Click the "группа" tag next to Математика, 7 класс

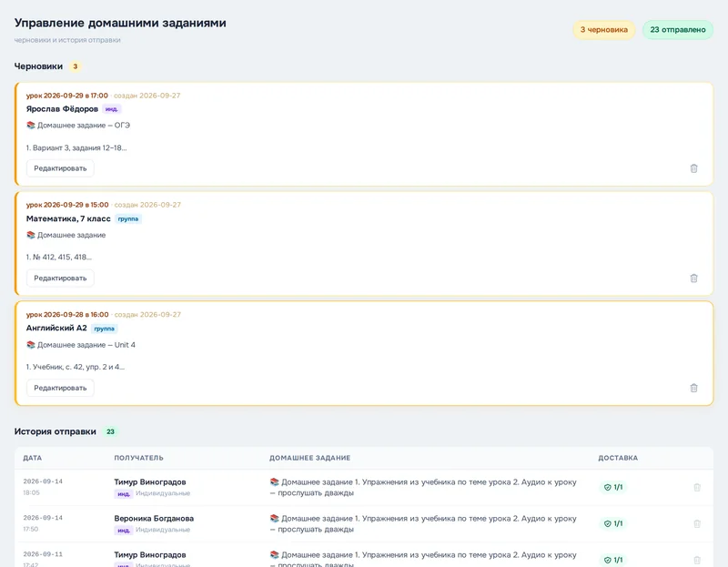[128, 218]
